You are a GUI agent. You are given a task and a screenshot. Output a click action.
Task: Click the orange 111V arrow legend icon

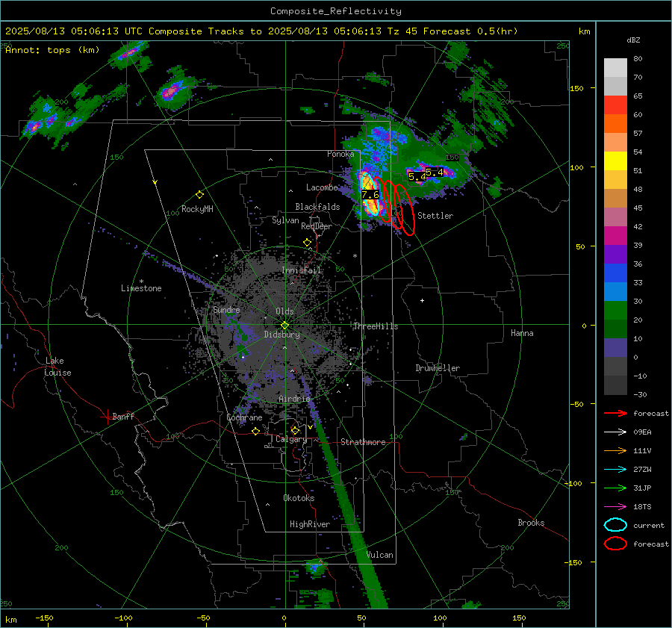point(615,450)
